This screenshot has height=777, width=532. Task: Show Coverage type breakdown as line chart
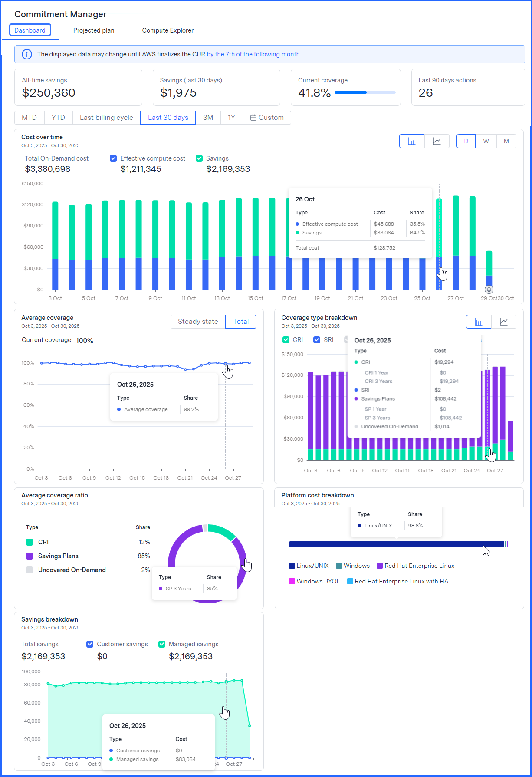(504, 322)
